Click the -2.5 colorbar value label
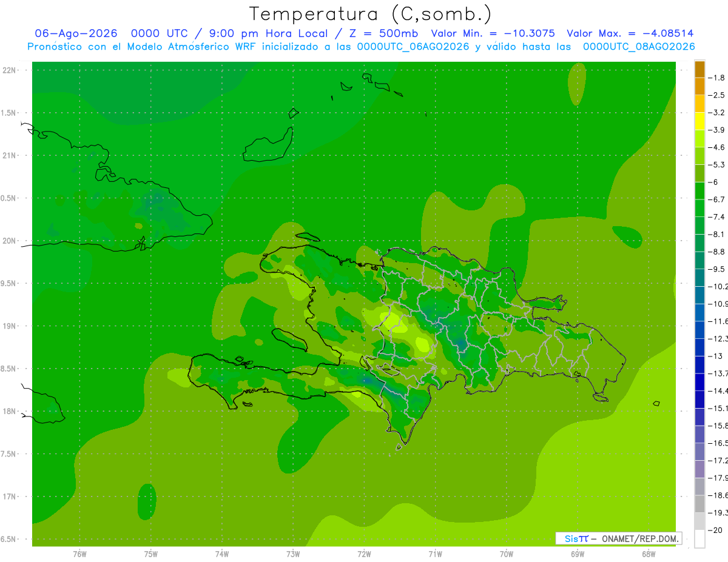 717,95
